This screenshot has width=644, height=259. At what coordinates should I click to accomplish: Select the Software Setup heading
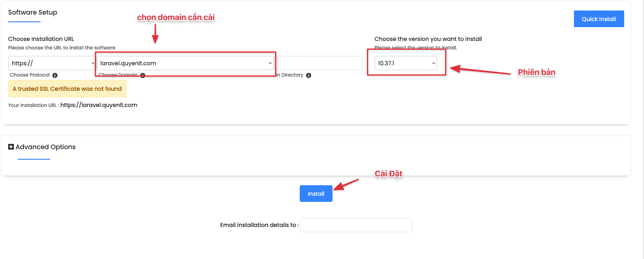[x=32, y=12]
